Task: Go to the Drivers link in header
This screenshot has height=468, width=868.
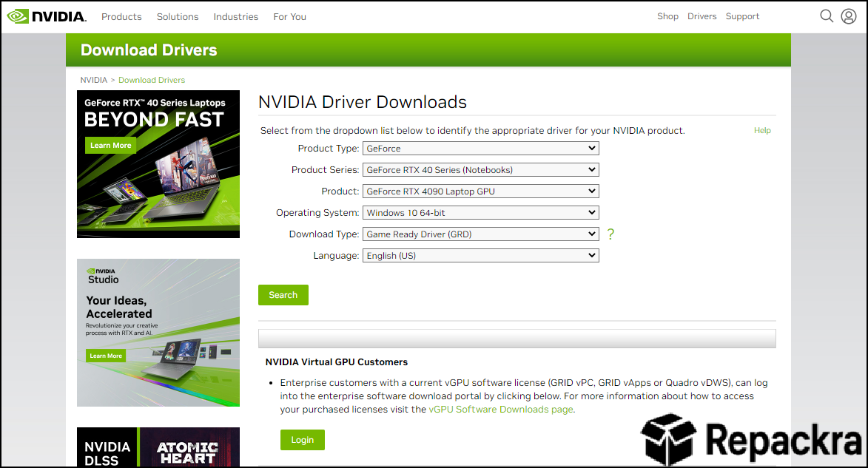Action: 702,16
